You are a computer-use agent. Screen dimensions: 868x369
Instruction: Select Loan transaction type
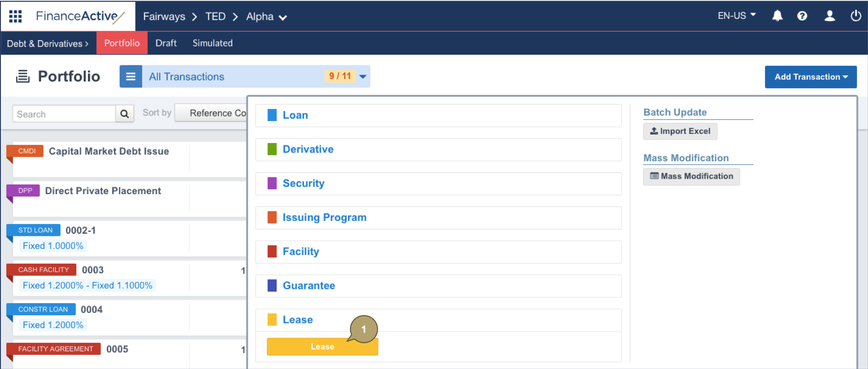coord(438,115)
